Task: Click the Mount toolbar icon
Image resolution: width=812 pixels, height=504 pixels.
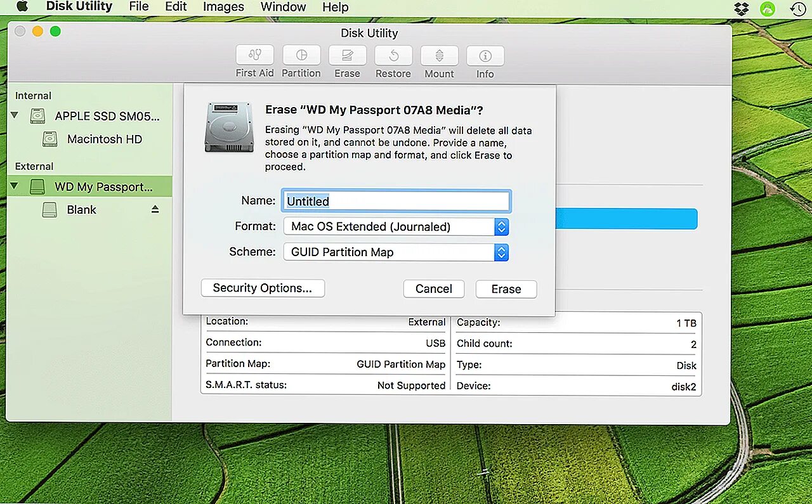Action: tap(439, 55)
